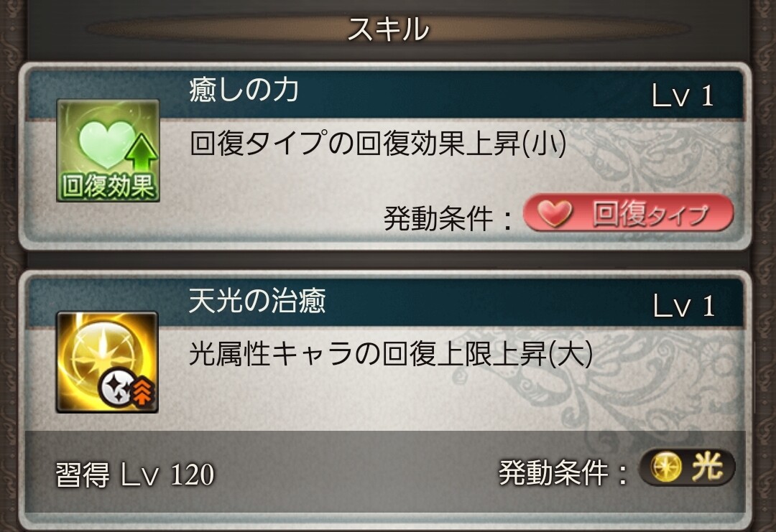Click the green up-arrow on heal icon
The height and width of the screenshot is (532, 776).
tap(141, 151)
